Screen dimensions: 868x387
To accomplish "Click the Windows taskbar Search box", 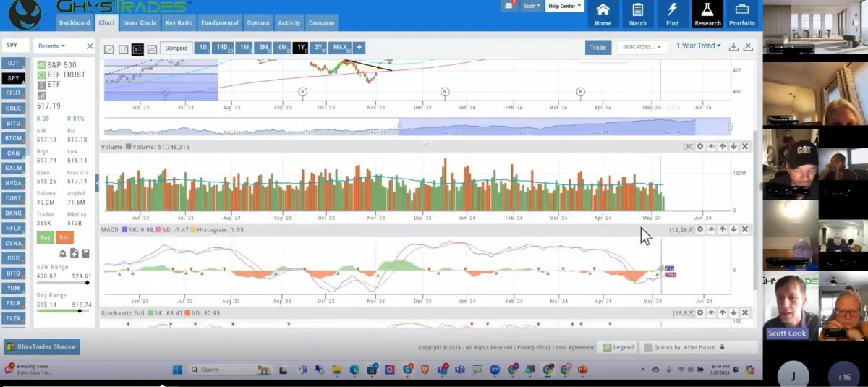I will click(231, 370).
